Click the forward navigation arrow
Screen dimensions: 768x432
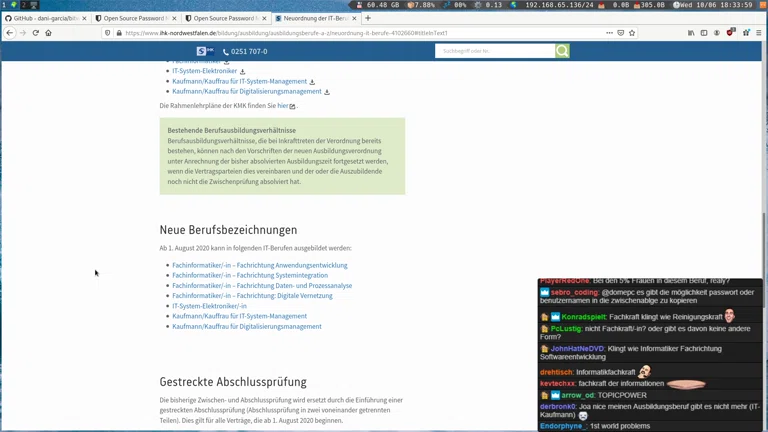point(23,33)
